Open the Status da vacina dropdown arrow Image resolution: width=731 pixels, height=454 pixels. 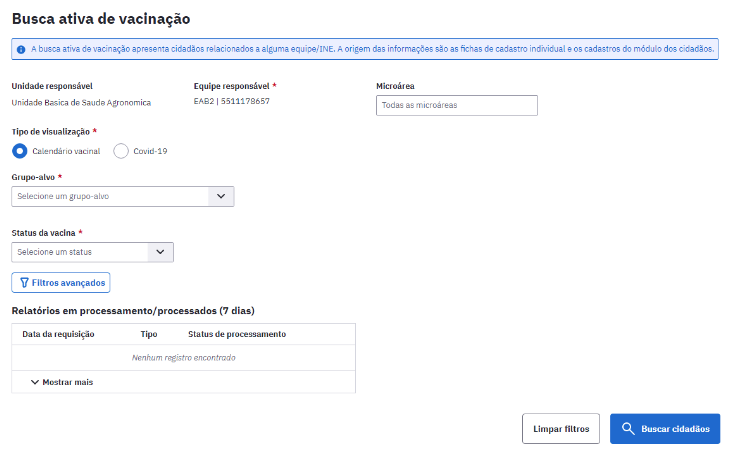162,252
